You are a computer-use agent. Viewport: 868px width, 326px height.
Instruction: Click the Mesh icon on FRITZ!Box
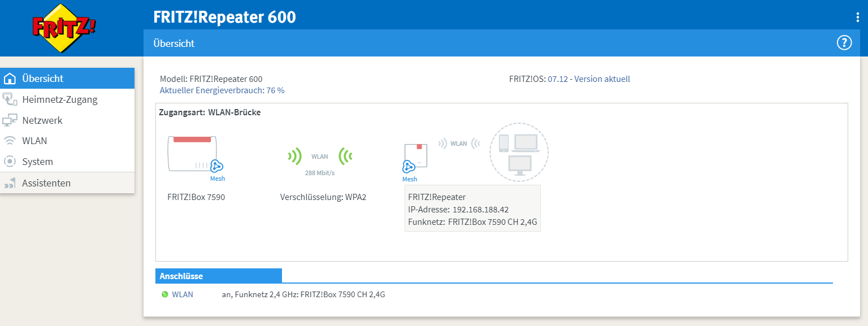tap(217, 166)
